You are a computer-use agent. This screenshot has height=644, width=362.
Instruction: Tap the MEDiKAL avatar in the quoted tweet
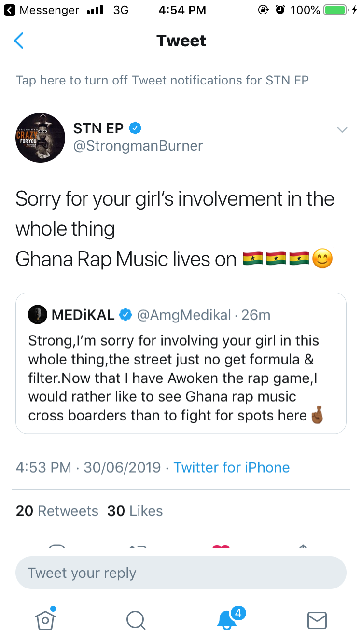point(38,315)
